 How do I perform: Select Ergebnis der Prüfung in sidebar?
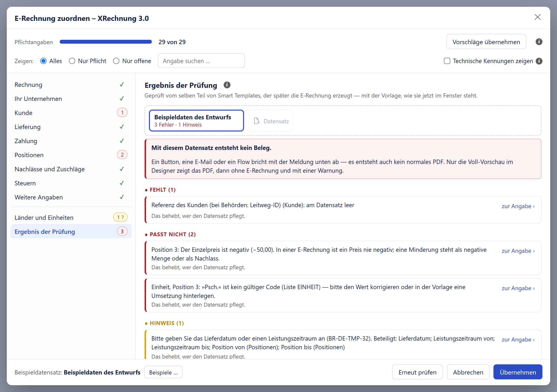(x=71, y=232)
